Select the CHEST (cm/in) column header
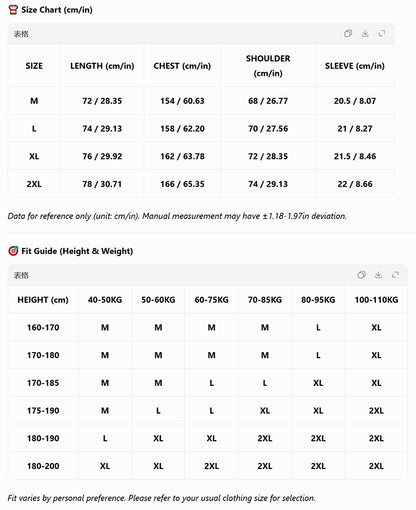 tap(182, 66)
